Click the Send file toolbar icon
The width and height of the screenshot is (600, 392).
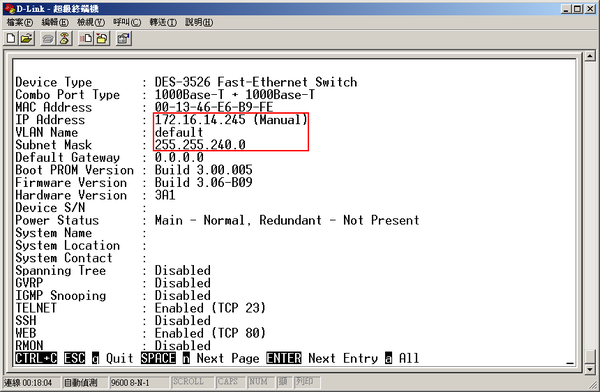pyautogui.click(x=86, y=38)
